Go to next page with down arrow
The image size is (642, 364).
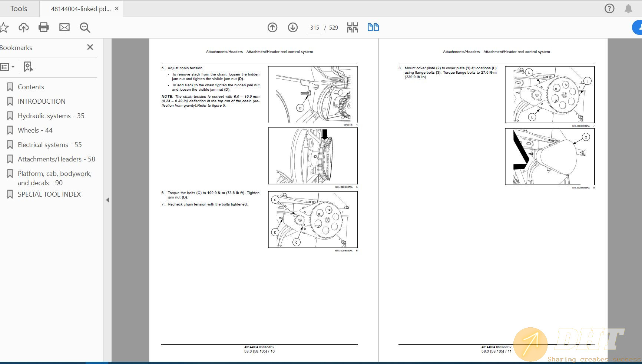pyautogui.click(x=292, y=27)
